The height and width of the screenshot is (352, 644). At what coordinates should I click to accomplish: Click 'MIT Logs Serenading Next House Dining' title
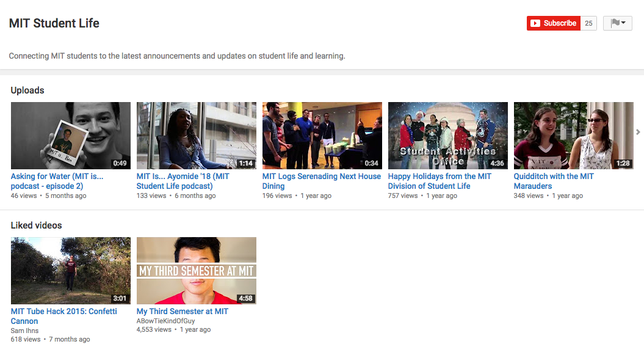[x=322, y=181]
